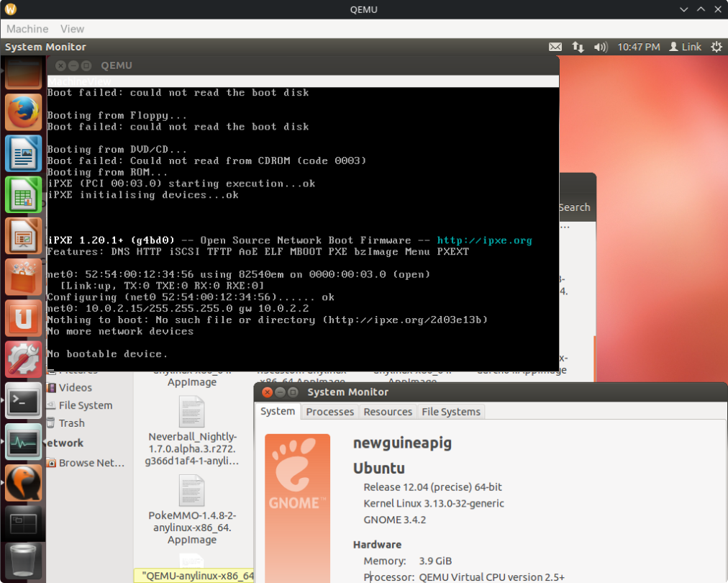The height and width of the screenshot is (583, 728).
Task: Open the messaging envelope indicator
Action: [555, 47]
